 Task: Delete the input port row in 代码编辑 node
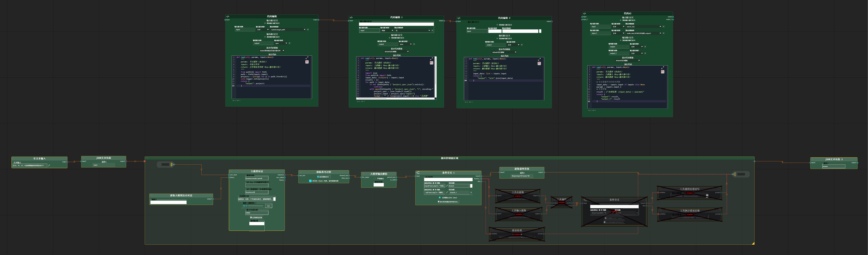coord(308,30)
